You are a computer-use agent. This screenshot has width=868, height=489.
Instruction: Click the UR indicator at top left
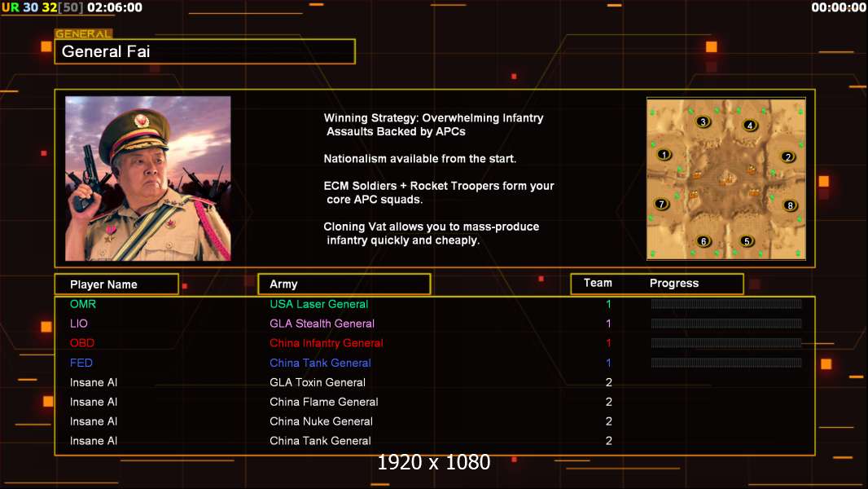pos(10,8)
